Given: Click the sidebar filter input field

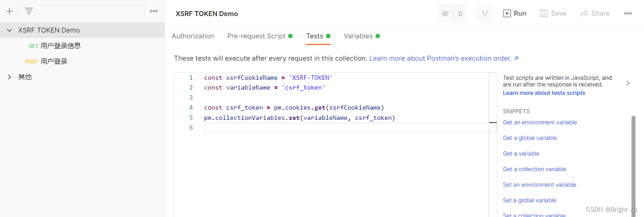Looking at the screenshot, I should click(x=82, y=11).
